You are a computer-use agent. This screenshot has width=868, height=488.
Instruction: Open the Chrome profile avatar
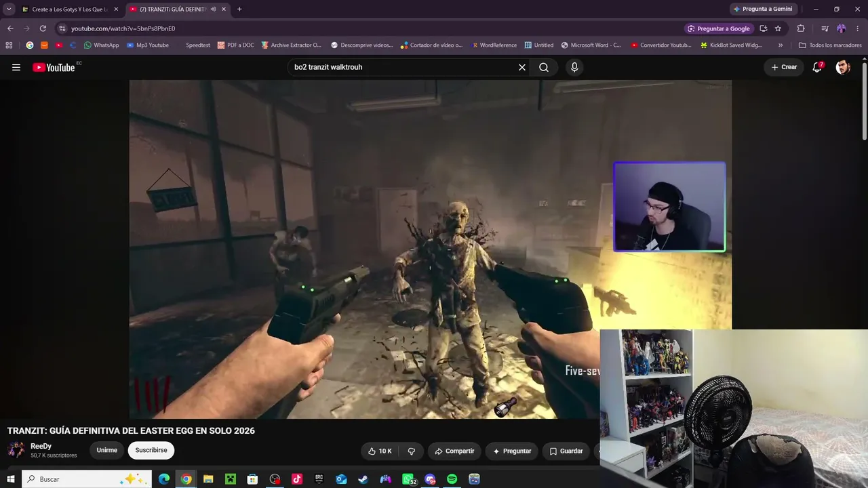click(842, 28)
